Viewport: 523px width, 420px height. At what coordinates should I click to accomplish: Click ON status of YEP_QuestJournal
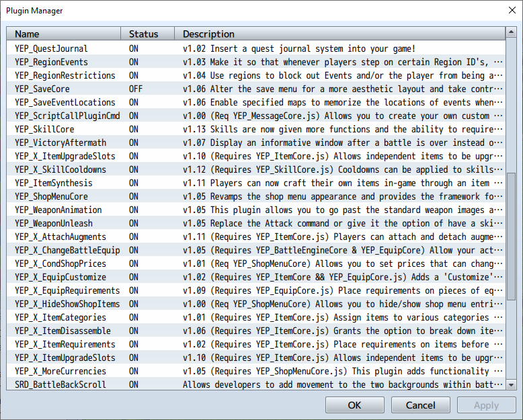134,48
